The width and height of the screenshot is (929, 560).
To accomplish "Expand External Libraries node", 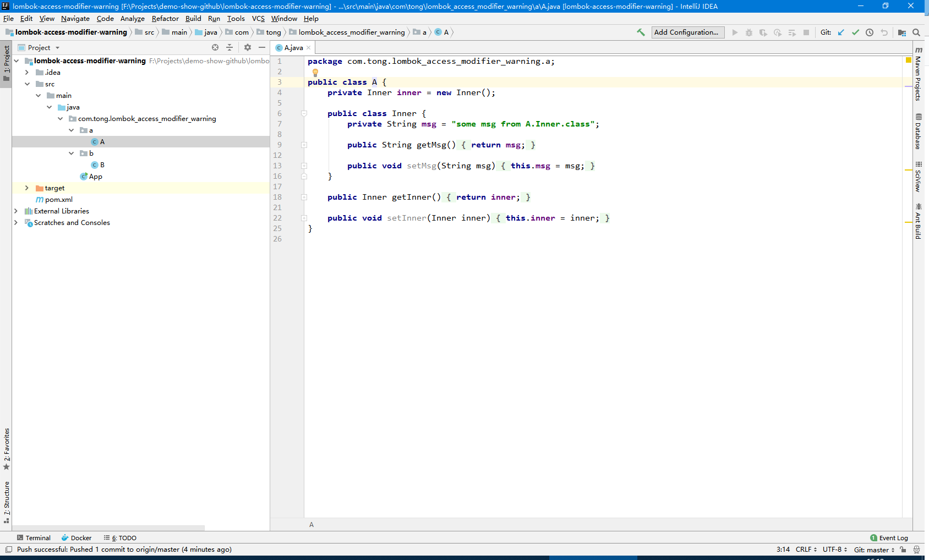I will [x=16, y=211].
